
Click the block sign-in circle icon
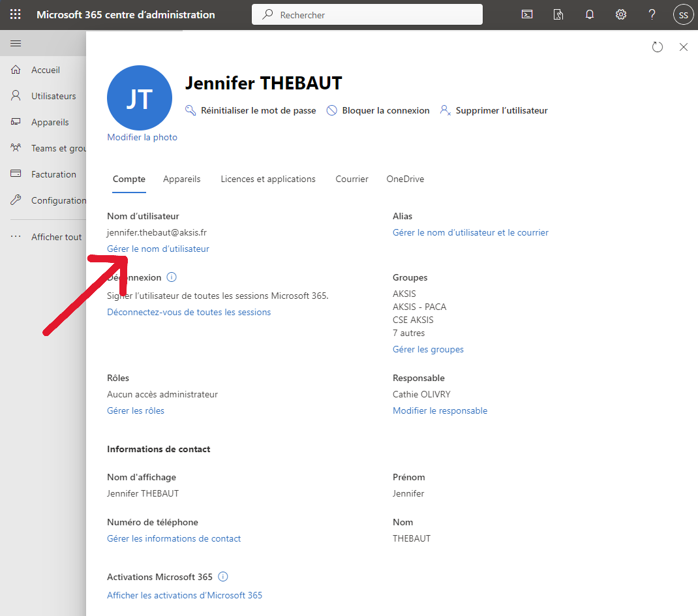pyautogui.click(x=331, y=110)
